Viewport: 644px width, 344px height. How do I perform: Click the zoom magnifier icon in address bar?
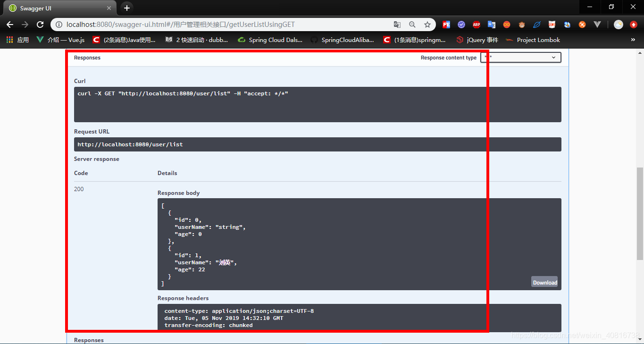[412, 25]
